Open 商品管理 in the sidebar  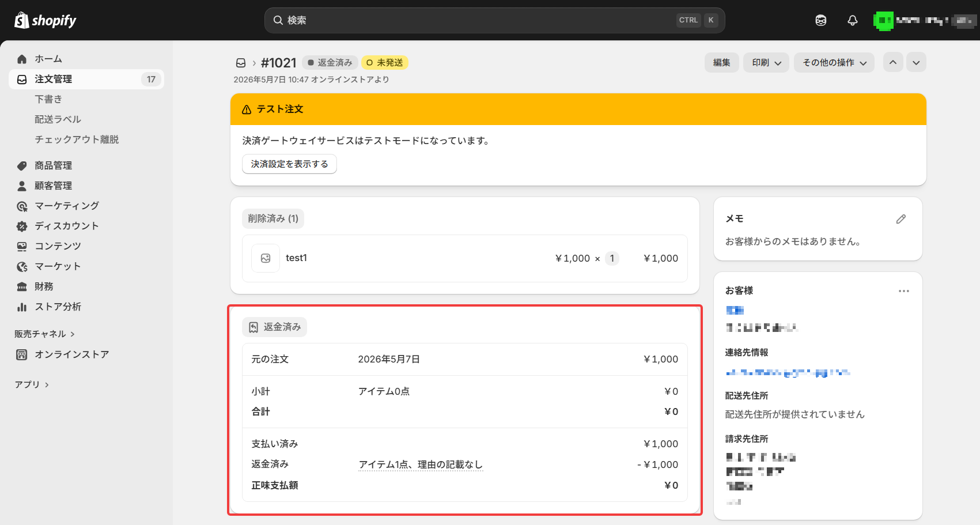pyautogui.click(x=86, y=165)
